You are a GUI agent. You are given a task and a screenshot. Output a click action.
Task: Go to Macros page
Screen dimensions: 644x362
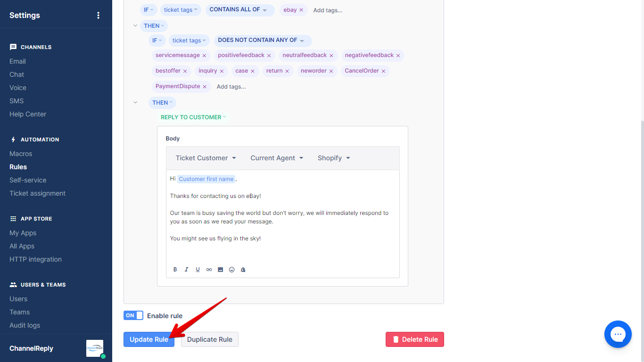[x=21, y=154]
